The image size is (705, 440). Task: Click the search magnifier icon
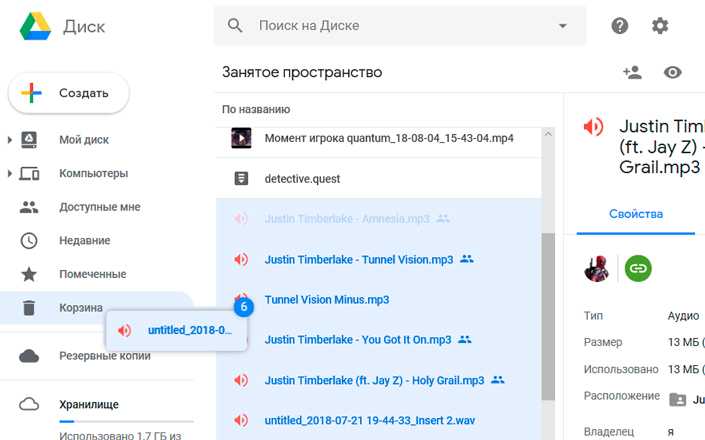(x=235, y=26)
